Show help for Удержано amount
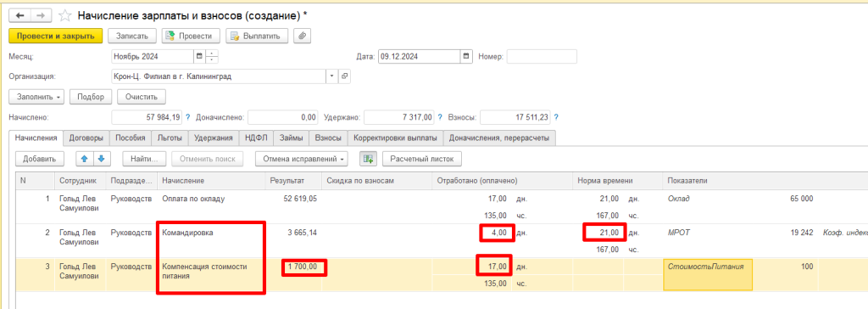The width and height of the screenshot is (868, 309). point(440,118)
